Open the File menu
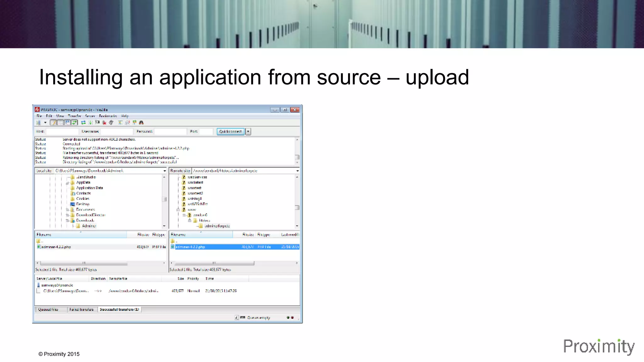Image resolution: width=644 pixels, height=362 pixels. click(39, 116)
